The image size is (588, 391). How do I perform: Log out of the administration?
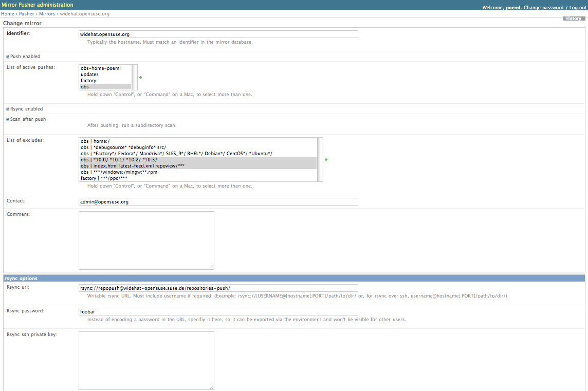pos(578,8)
